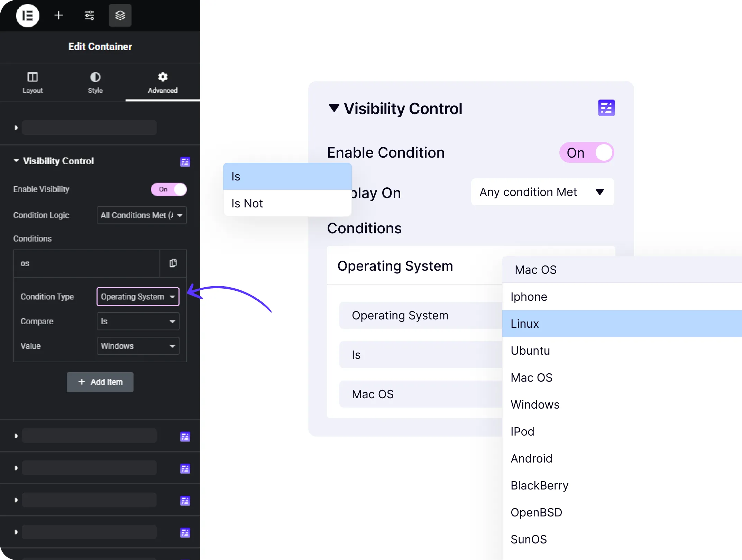This screenshot has width=742, height=560.
Task: Click large plugin badge in Visibility Control card
Action: point(606,108)
